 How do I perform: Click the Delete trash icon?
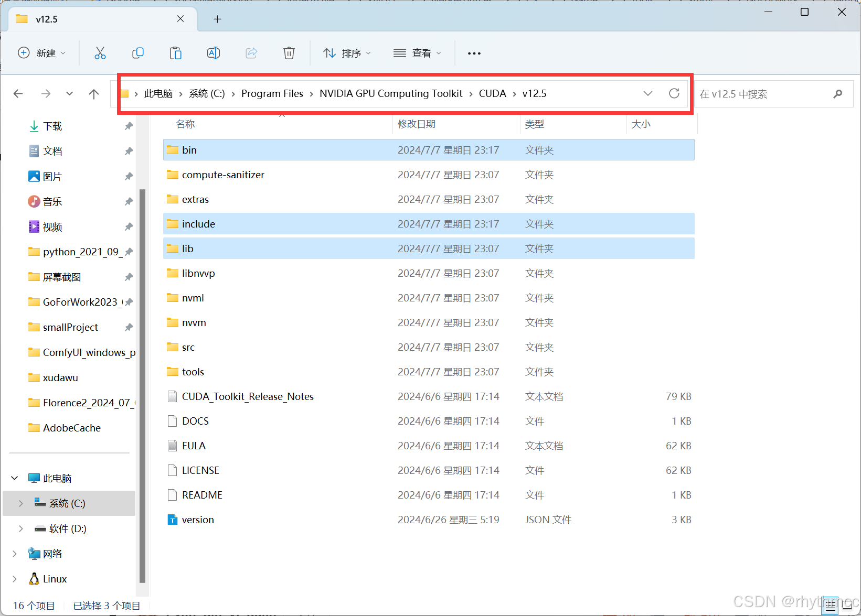289,53
